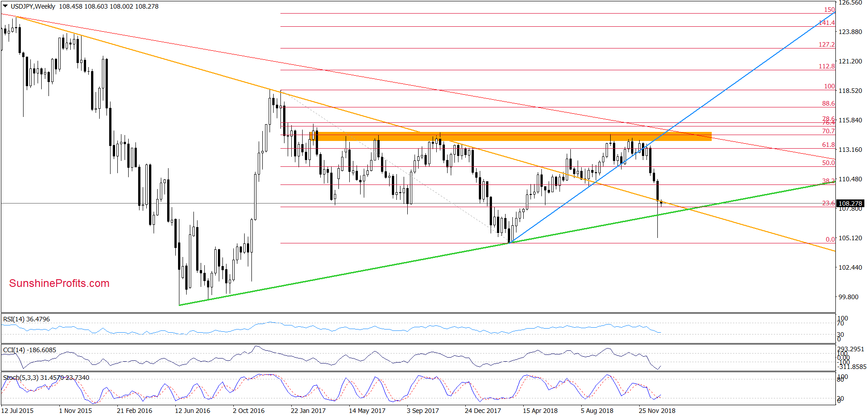Select the CCI scale value 293.2951

(x=850, y=349)
